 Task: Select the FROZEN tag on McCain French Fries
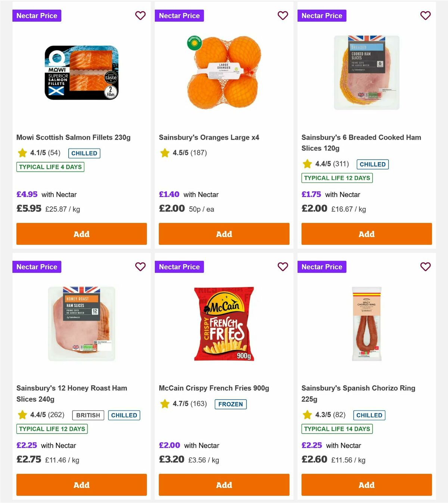(230, 404)
